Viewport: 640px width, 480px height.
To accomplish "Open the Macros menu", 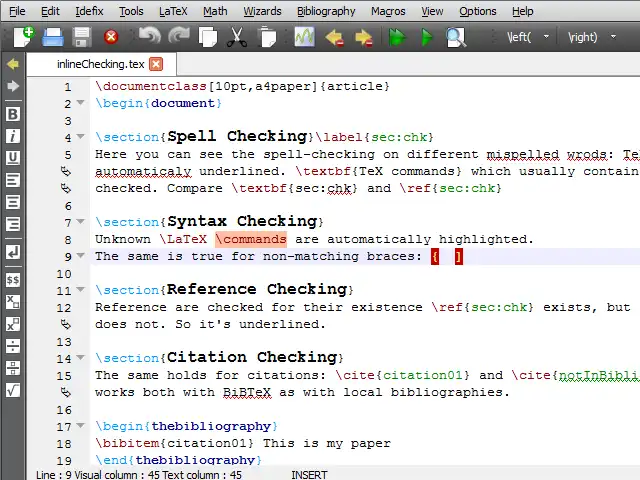I will pyautogui.click(x=388, y=11).
